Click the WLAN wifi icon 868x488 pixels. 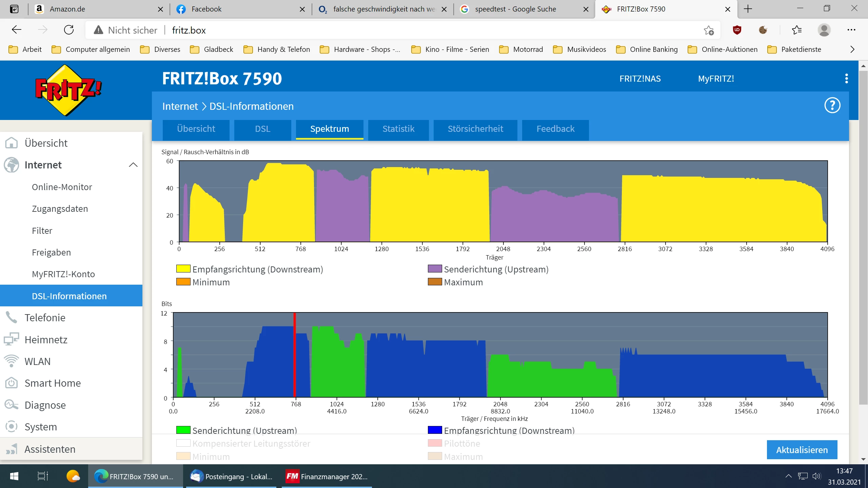12,361
